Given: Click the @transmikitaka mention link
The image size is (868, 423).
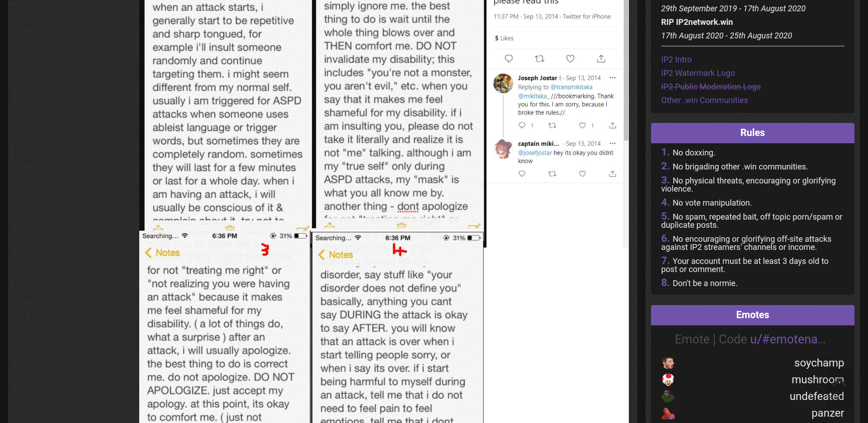Looking at the screenshot, I should coord(571,87).
